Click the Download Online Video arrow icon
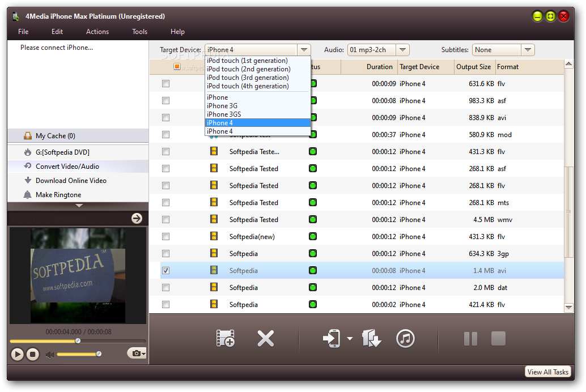Screen dimensions: 586x392 pos(28,180)
